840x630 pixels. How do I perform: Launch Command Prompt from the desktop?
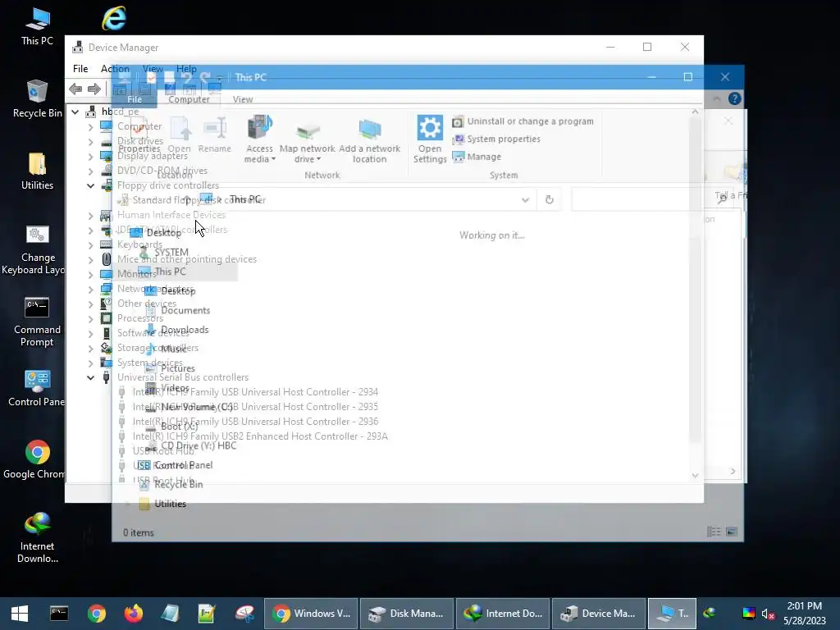click(37, 322)
